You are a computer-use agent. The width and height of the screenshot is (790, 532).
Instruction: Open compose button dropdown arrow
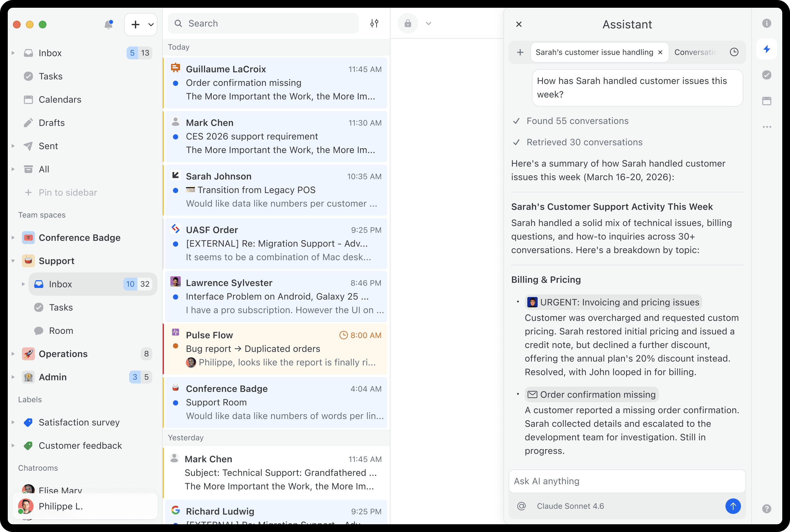click(151, 25)
